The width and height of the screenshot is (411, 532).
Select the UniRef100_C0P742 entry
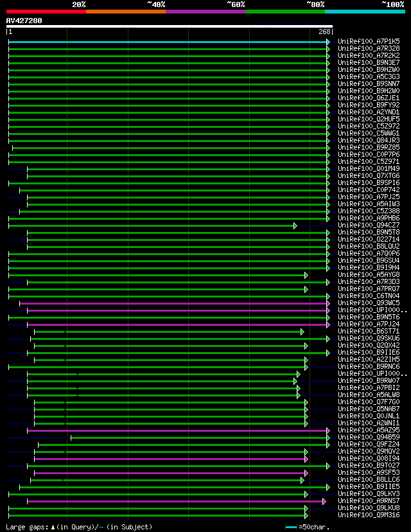tap(369, 190)
